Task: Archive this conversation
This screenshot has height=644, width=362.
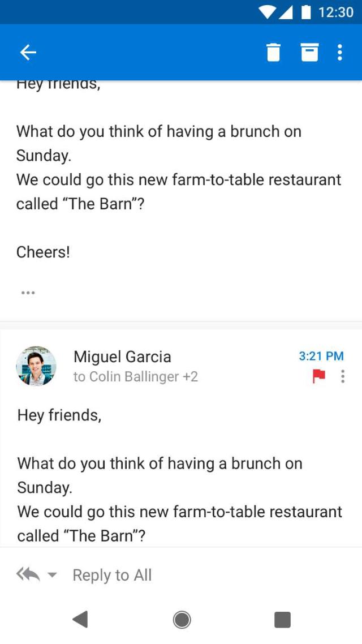Action: pyautogui.click(x=310, y=51)
